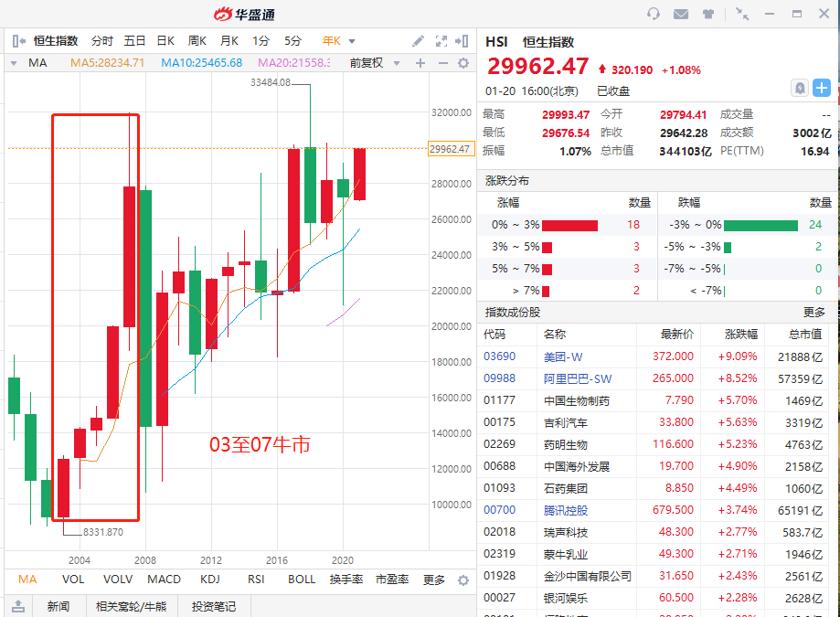Open the customer service headset icon
840x617 pixels.
pyautogui.click(x=653, y=14)
